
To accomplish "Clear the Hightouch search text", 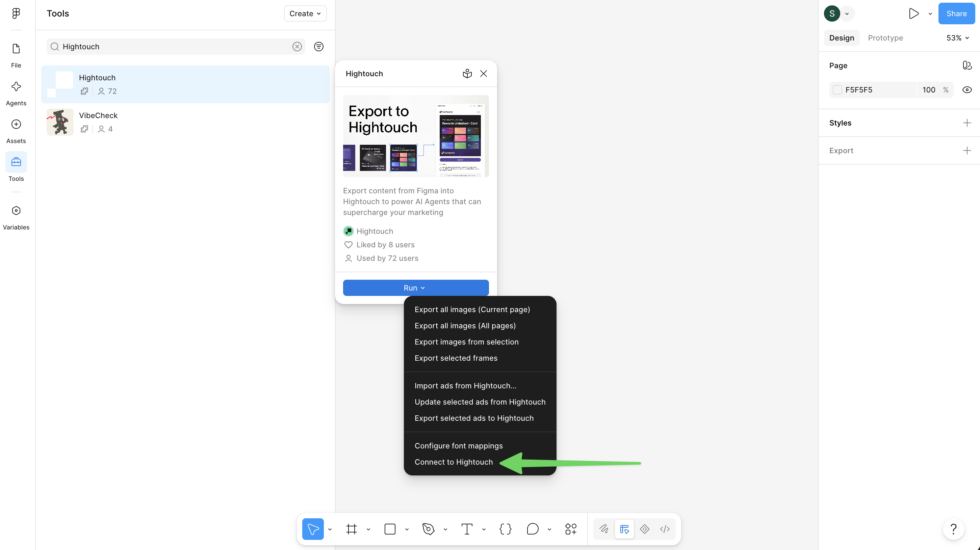I will click(297, 46).
